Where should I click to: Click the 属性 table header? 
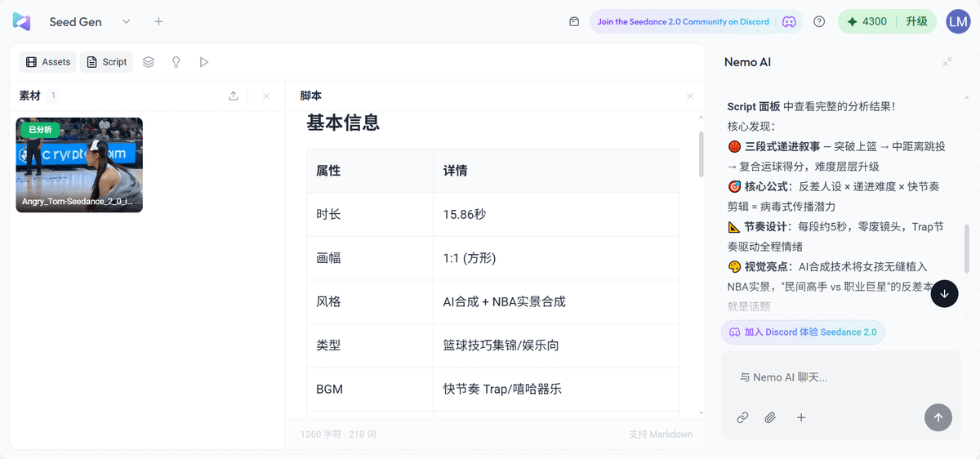point(328,171)
